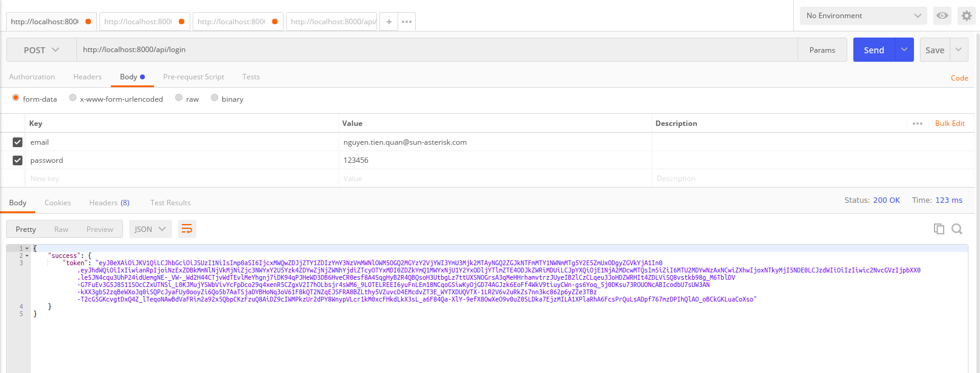
Task: Search within the response body
Action: [957, 229]
